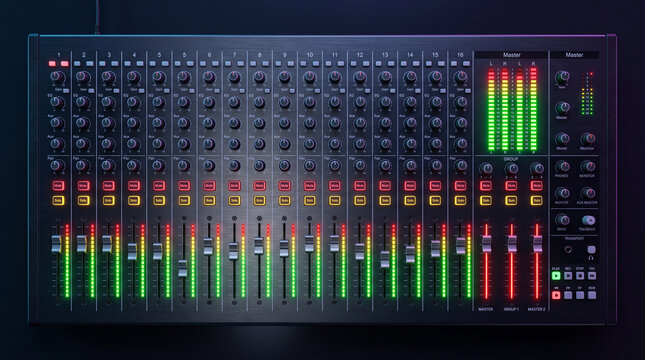Click the channel 9 fader cap

[284, 249]
